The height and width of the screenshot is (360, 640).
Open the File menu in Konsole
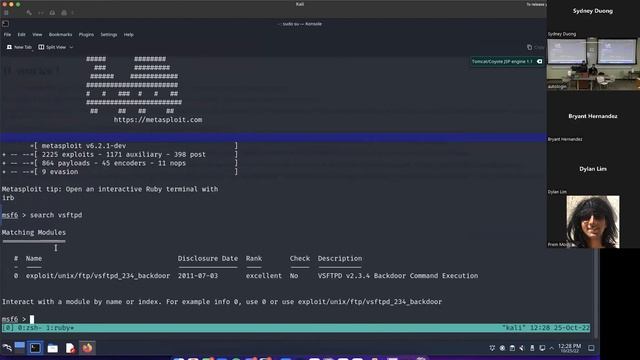pos(7,35)
